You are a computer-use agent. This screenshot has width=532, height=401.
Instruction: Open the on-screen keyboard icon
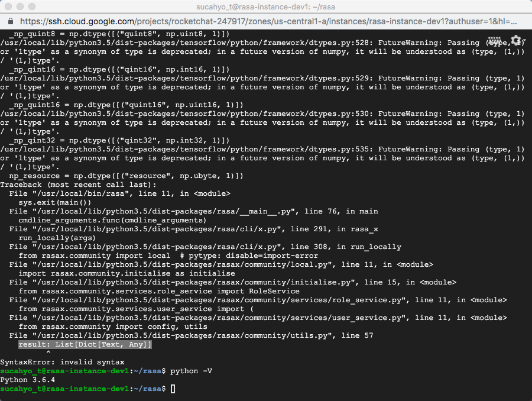point(495,40)
